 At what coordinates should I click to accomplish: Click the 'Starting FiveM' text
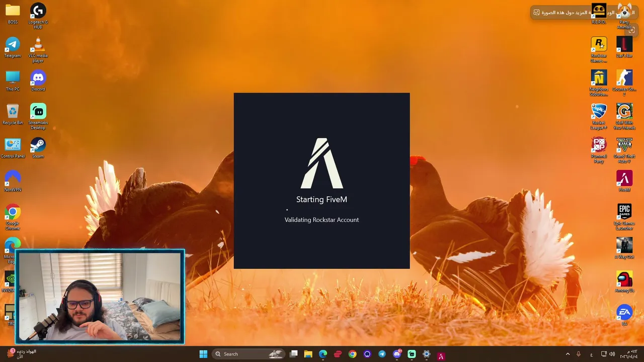pyautogui.click(x=322, y=200)
